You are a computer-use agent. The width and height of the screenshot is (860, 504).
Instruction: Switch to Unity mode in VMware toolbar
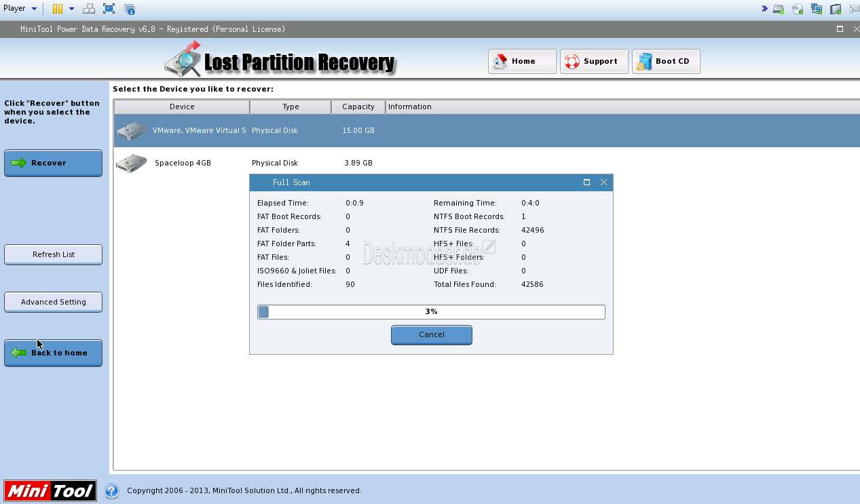tap(130, 9)
